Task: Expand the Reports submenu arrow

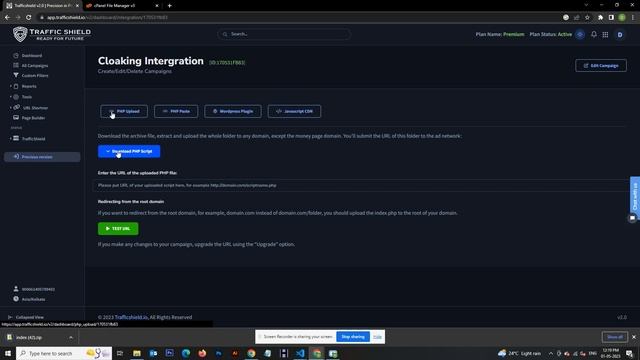Action: pos(11,86)
